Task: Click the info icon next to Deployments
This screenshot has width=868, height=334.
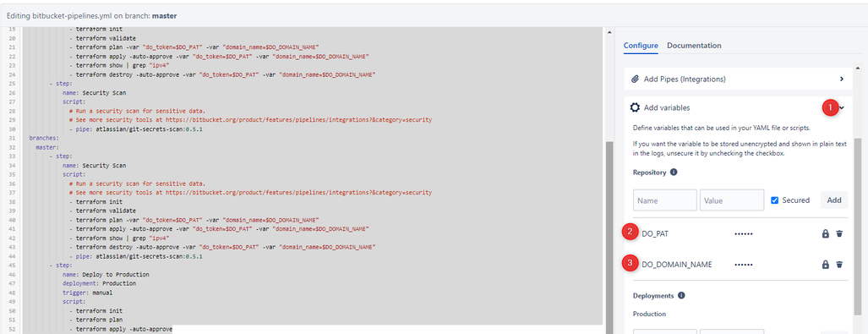Action: [x=681, y=295]
